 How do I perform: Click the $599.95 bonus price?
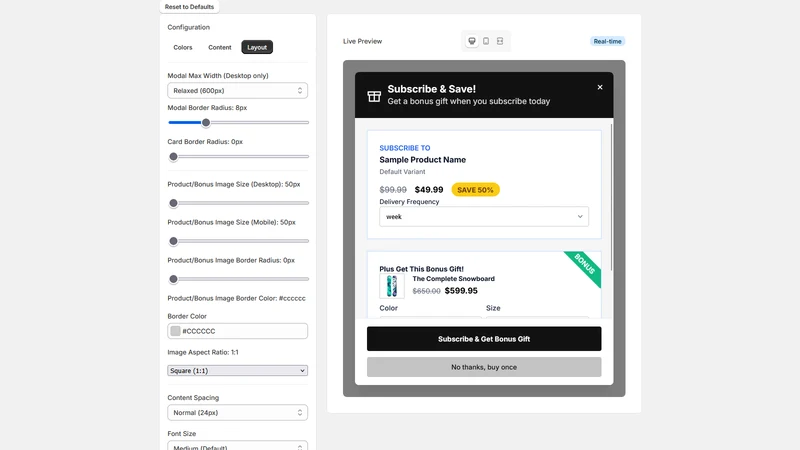point(461,291)
